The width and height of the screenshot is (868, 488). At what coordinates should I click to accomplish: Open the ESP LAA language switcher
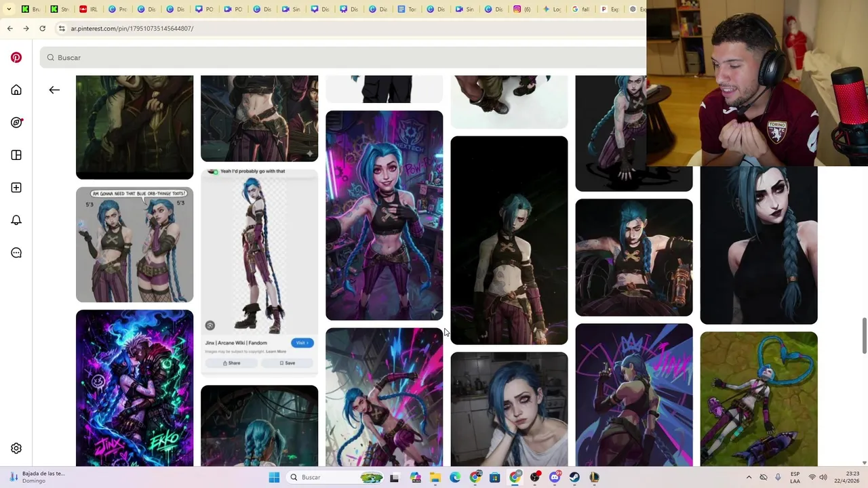tap(795, 477)
